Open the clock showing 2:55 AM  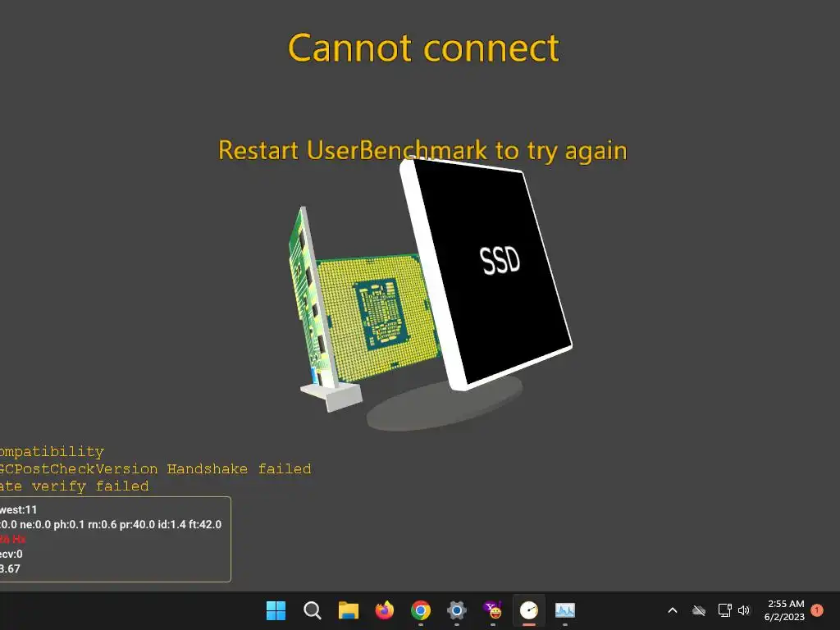click(785, 610)
